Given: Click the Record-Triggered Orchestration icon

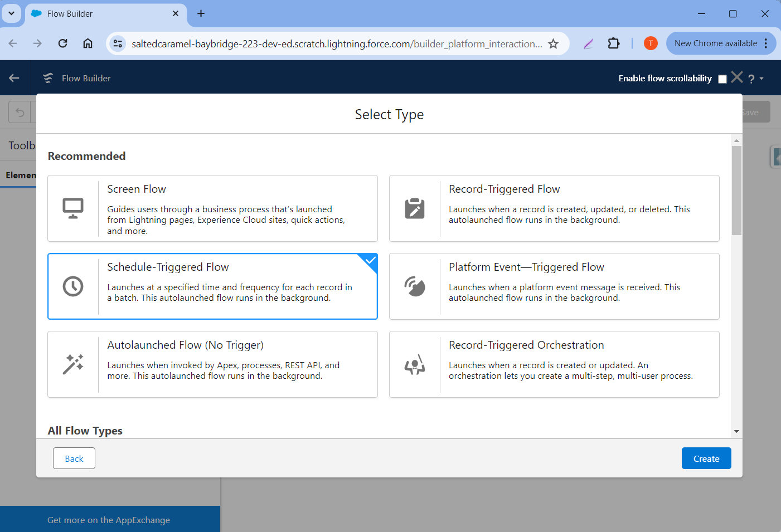Looking at the screenshot, I should [415, 364].
